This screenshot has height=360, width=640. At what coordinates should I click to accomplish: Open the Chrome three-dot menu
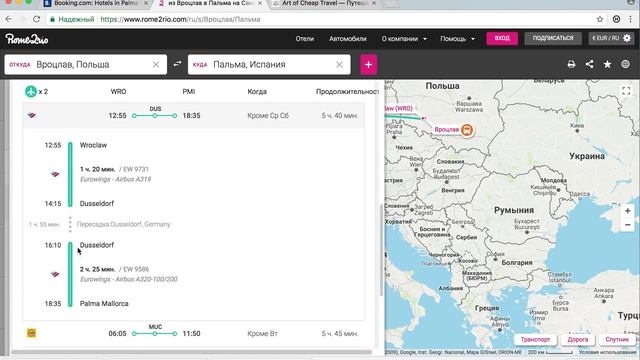point(631,19)
